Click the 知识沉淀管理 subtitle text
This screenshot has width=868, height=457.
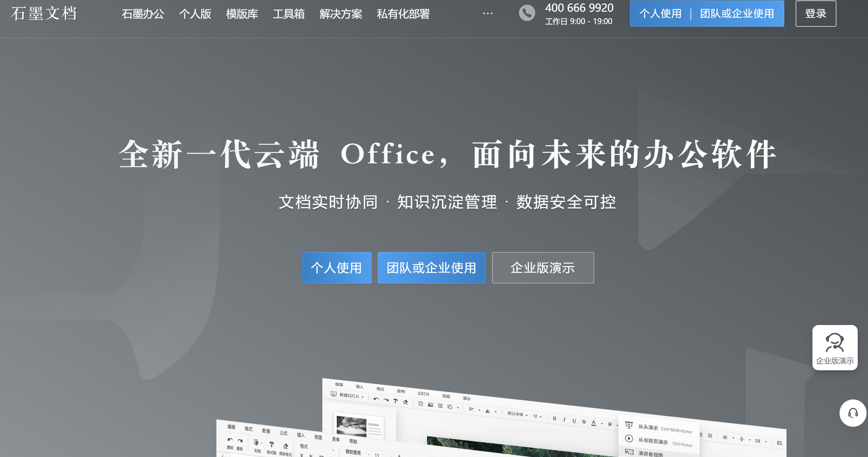point(447,202)
